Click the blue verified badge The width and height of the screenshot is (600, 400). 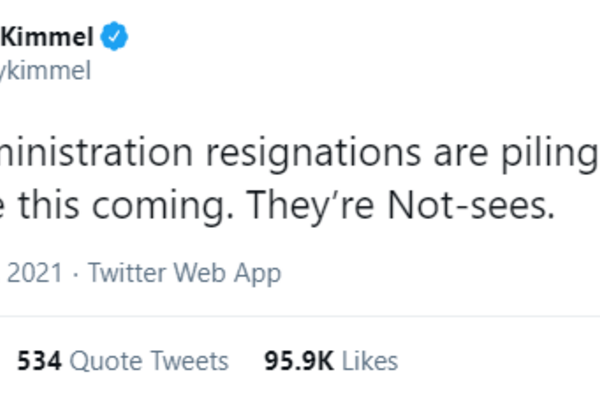tap(117, 38)
